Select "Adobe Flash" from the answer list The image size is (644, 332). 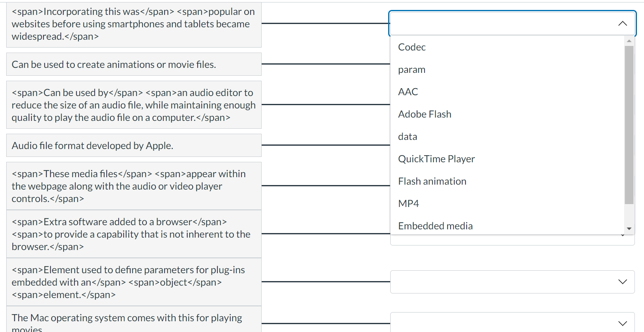click(x=425, y=114)
